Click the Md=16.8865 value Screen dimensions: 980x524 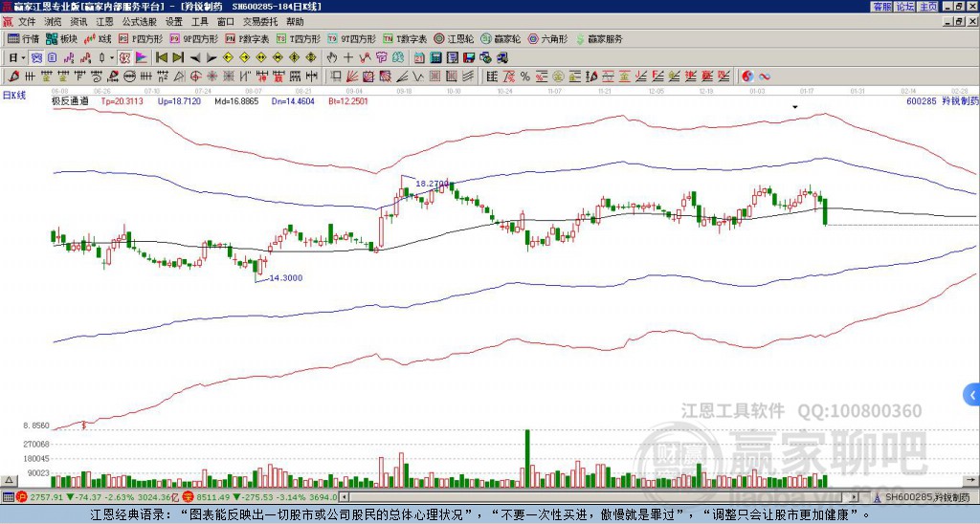(x=236, y=100)
